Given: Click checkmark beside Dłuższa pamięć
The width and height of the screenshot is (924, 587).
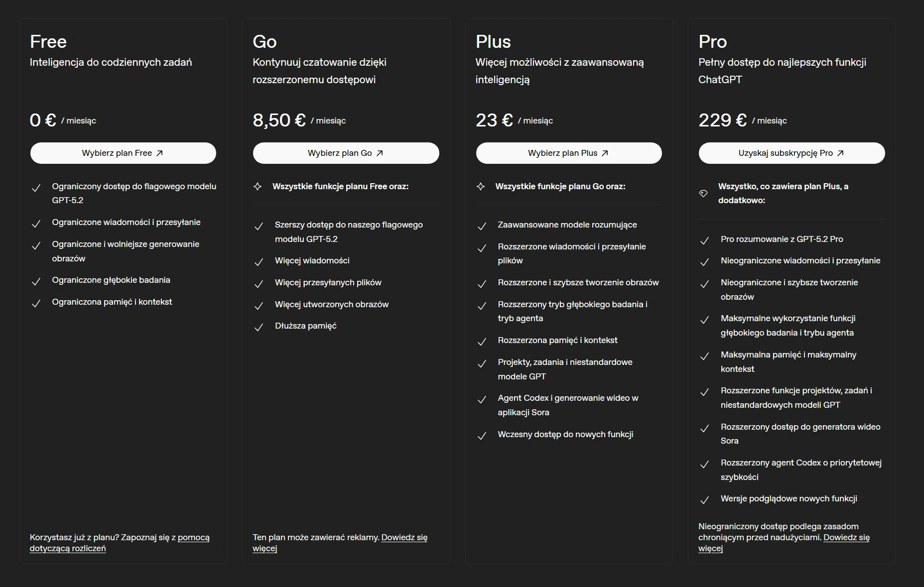Looking at the screenshot, I should click(x=259, y=328).
